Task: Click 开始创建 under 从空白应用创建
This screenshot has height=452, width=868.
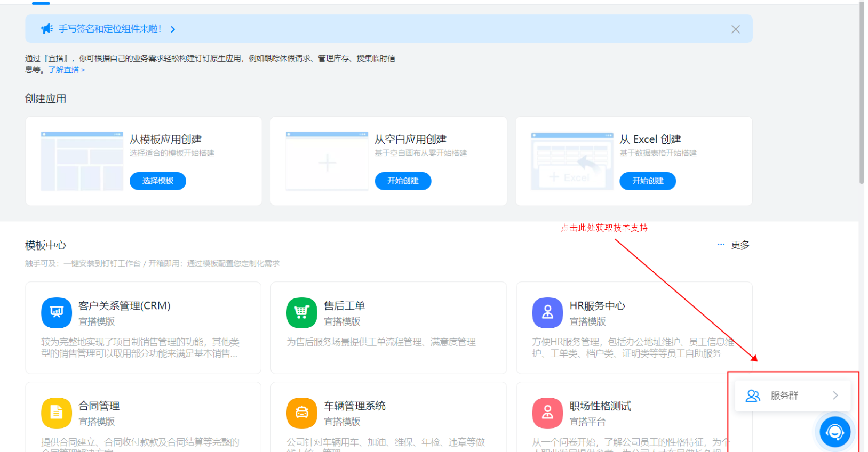Action: point(403,181)
